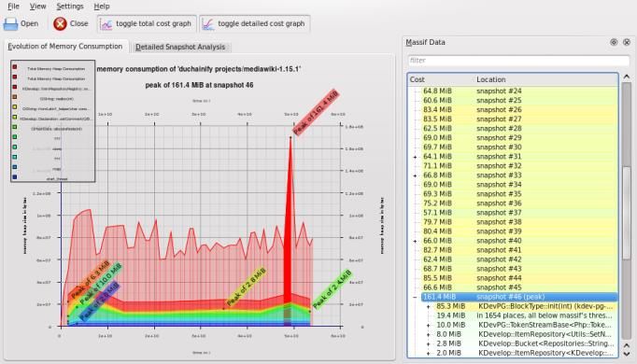Screen dimensions: 637x364
Task: Click the Open file icon
Action: pyautogui.click(x=11, y=24)
